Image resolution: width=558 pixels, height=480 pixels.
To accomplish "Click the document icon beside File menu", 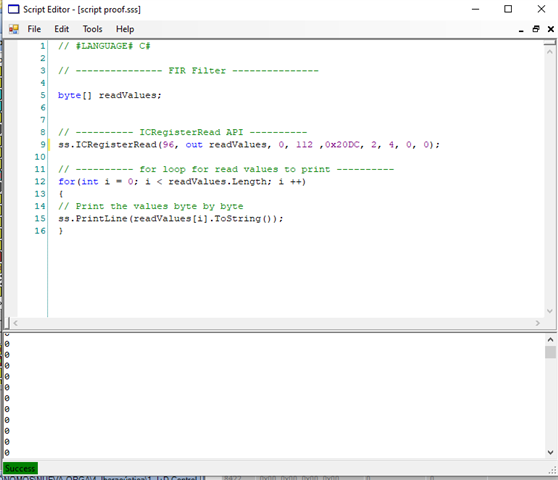I will pyautogui.click(x=14, y=29).
